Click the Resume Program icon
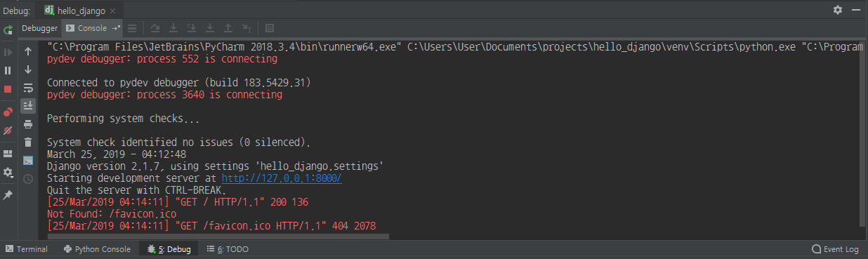The width and height of the screenshot is (868, 259). [8, 52]
